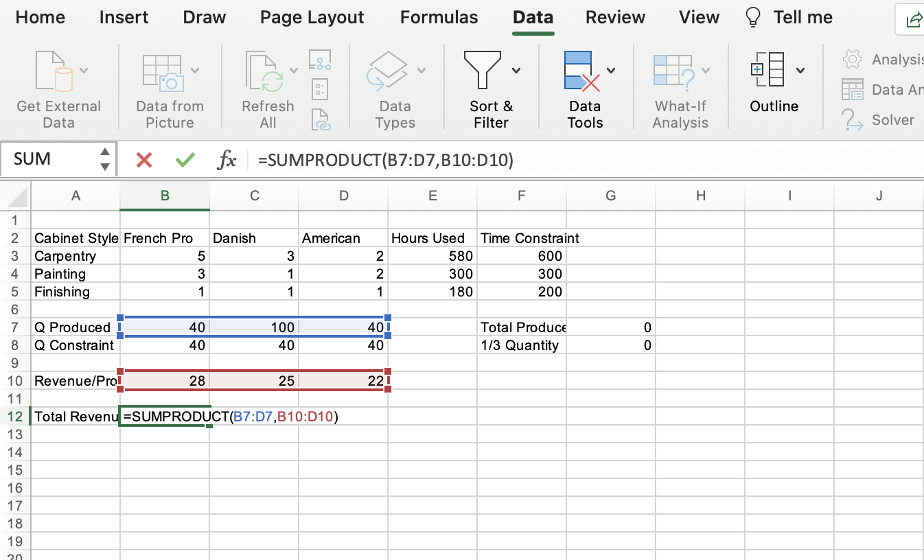This screenshot has width=924, height=560.
Task: Select column B header
Action: point(165,196)
